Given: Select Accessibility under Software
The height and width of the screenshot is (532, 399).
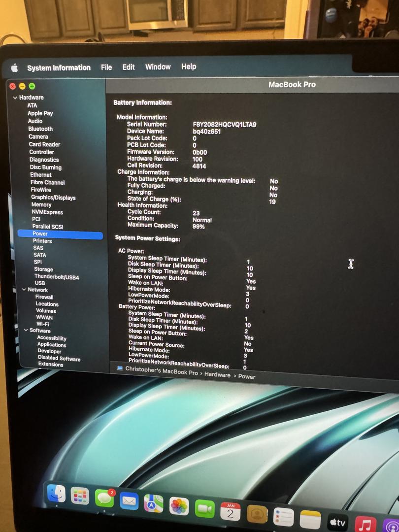Looking at the screenshot, I should pyautogui.click(x=52, y=338).
